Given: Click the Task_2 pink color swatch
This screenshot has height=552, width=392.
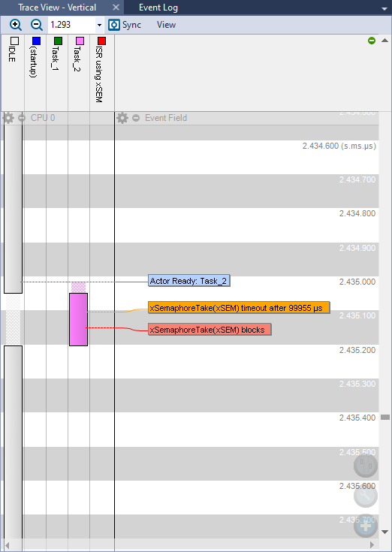Looking at the screenshot, I should [x=80, y=41].
